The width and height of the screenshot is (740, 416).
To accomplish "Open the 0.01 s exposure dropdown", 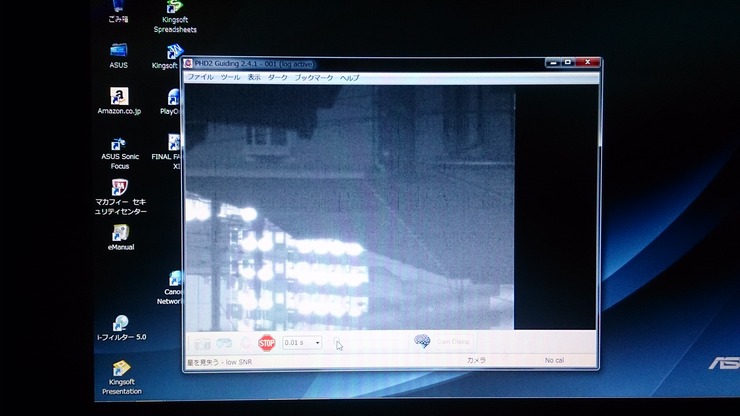I will point(302,343).
